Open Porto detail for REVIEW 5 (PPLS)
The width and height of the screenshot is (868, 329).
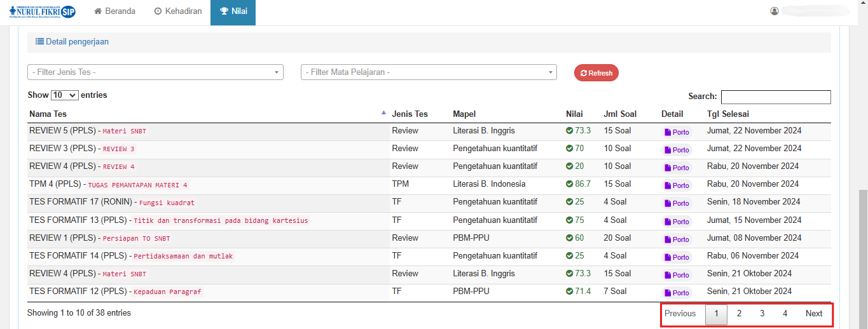pos(677,132)
